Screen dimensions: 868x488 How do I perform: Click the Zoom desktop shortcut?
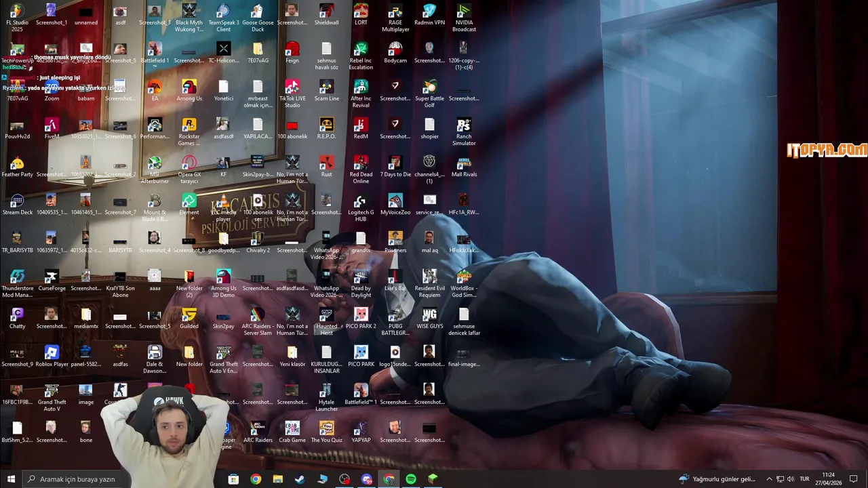(52, 91)
